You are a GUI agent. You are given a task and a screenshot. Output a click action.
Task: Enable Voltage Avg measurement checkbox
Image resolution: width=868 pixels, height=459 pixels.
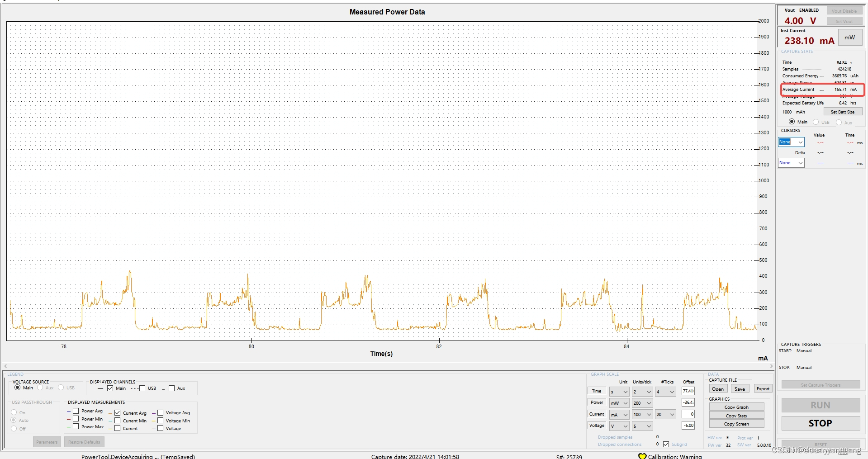160,413
